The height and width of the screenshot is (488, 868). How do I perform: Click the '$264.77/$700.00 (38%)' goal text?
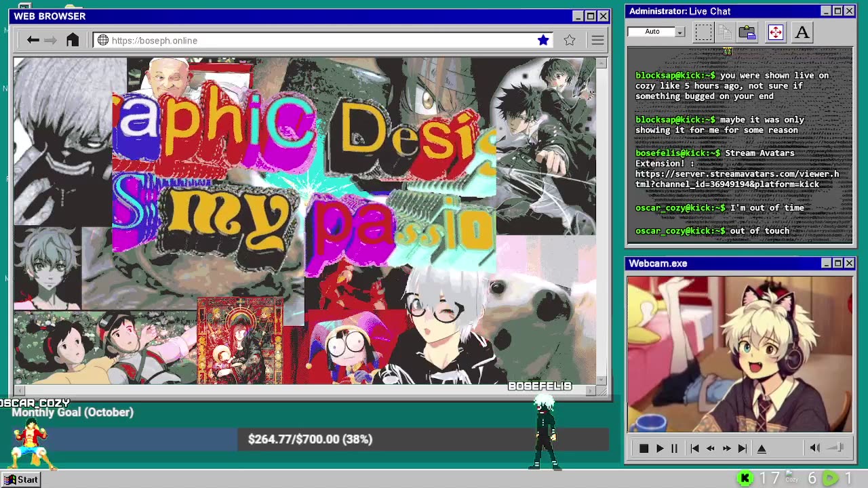310,439
